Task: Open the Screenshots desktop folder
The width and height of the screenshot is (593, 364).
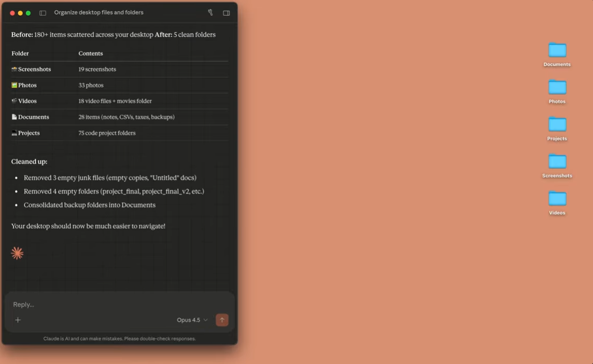Action: pos(557,162)
